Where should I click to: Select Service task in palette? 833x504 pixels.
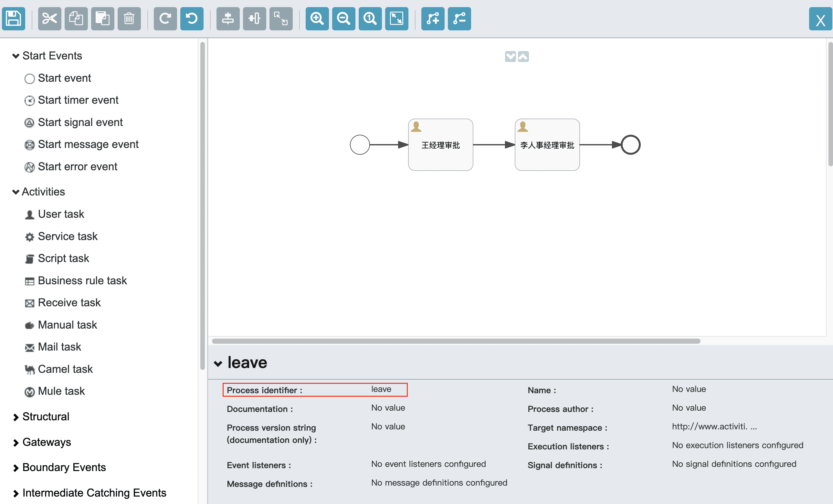(67, 236)
